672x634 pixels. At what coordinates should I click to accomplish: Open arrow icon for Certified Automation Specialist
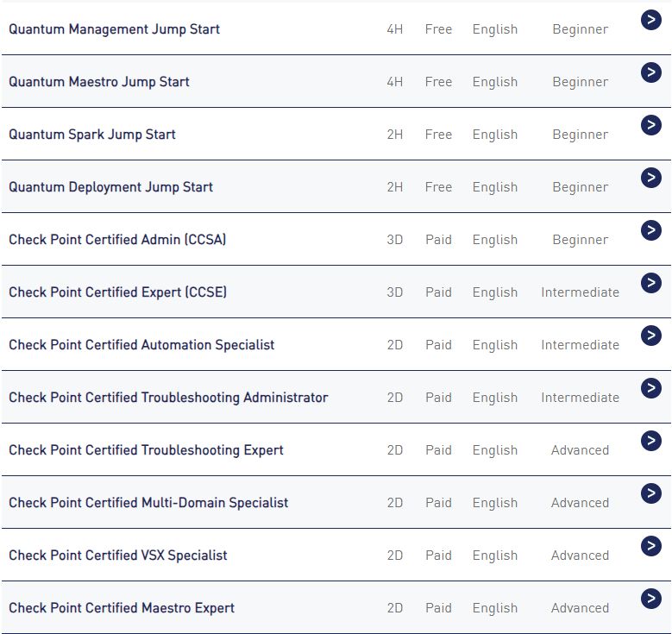coord(651,336)
